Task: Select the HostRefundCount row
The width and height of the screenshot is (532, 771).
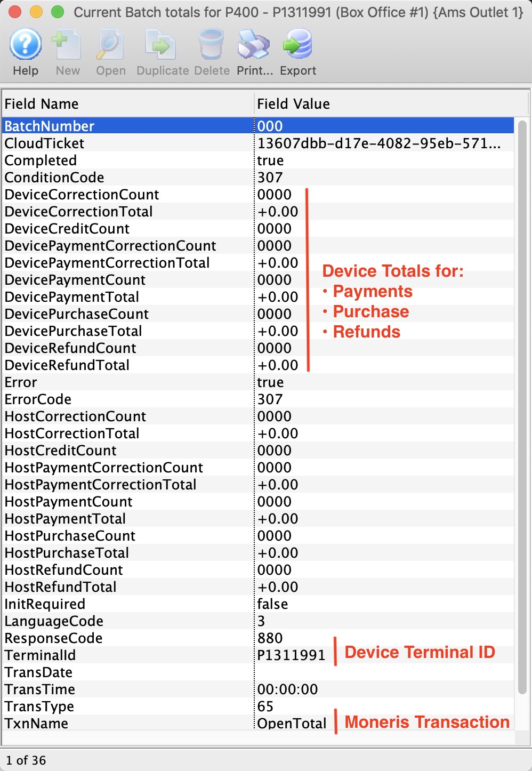Action: [258, 569]
